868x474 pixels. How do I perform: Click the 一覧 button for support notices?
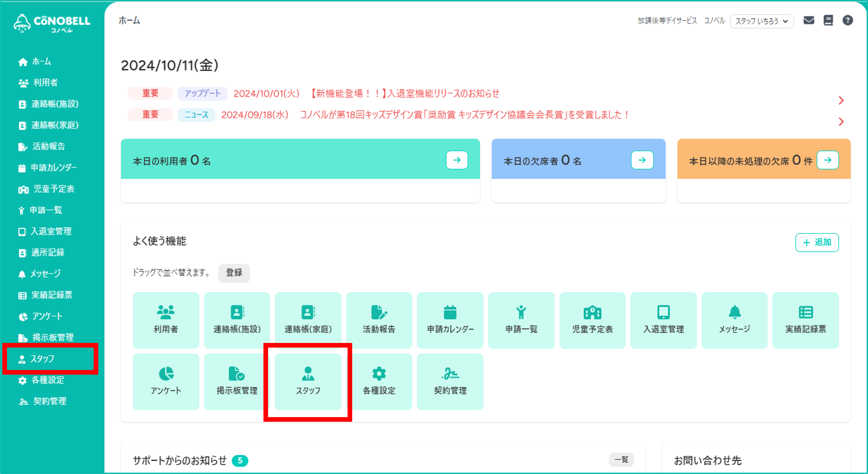coord(621,460)
